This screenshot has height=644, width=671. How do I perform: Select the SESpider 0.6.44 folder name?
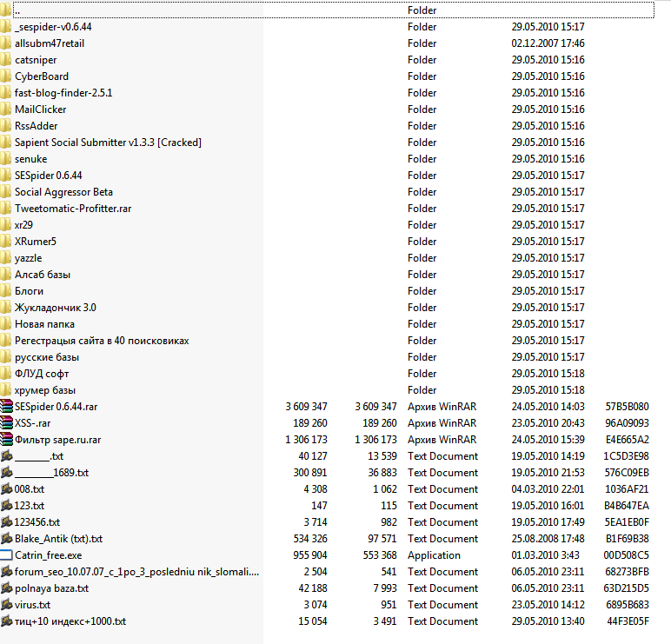pyautogui.click(x=49, y=176)
